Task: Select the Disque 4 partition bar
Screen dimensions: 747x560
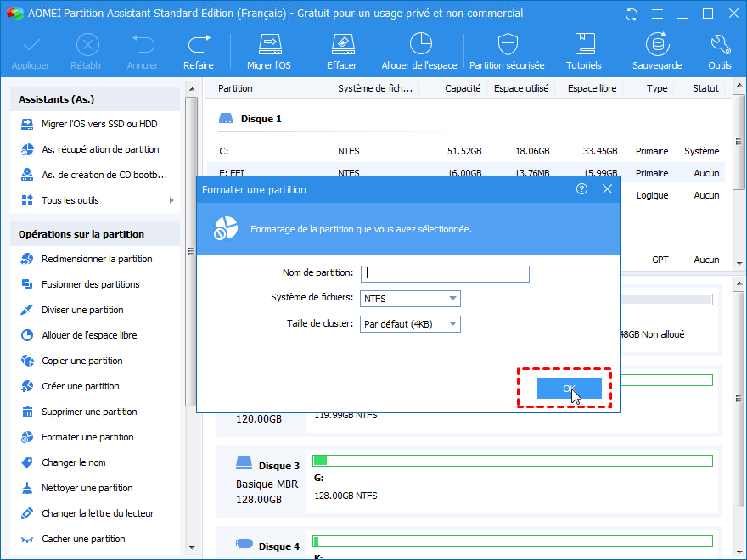Action: point(513,541)
